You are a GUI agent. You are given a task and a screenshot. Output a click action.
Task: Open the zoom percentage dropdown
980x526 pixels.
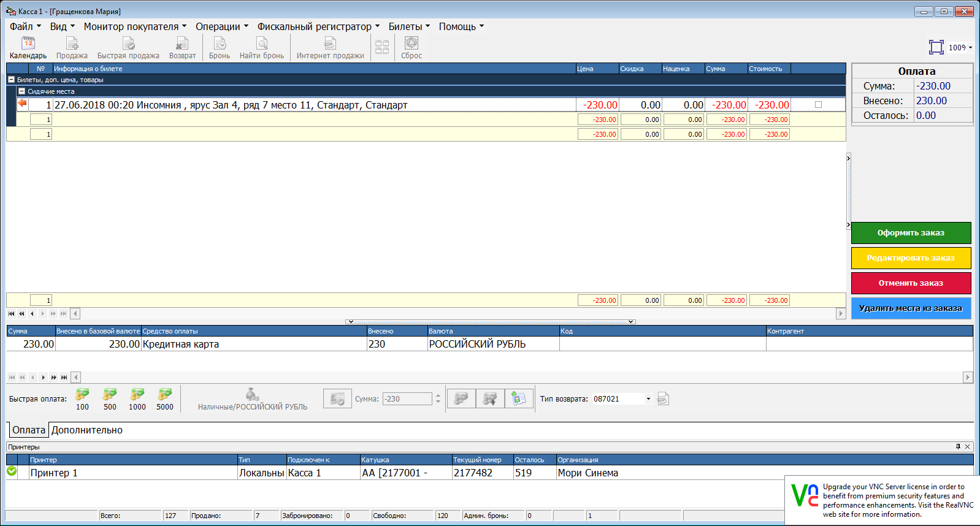coord(970,48)
